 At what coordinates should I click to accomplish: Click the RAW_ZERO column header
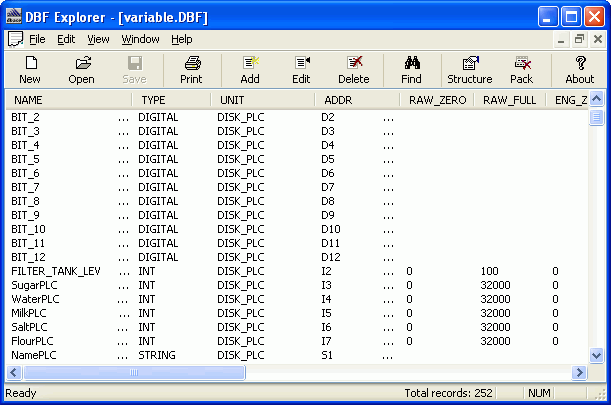[437, 100]
